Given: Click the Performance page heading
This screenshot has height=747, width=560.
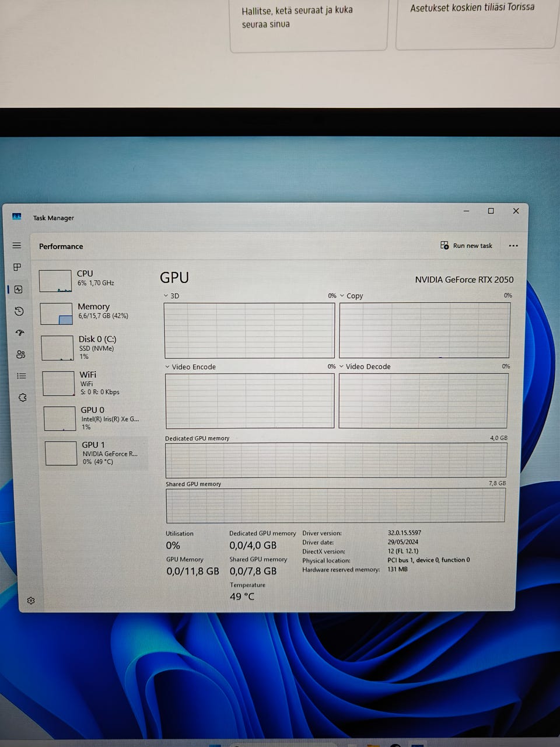Looking at the screenshot, I should (61, 246).
